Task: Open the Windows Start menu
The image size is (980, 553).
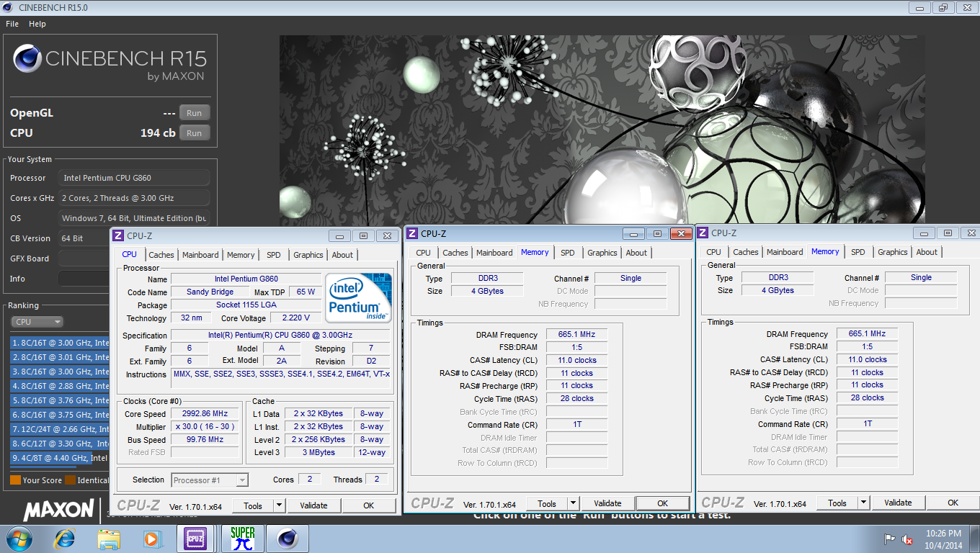Action: point(19,539)
